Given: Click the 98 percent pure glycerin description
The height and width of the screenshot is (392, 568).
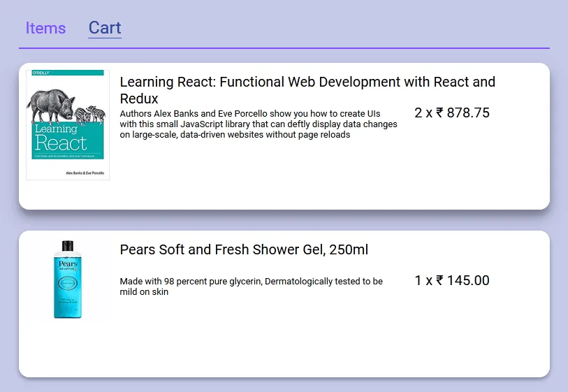Looking at the screenshot, I should 251,286.
